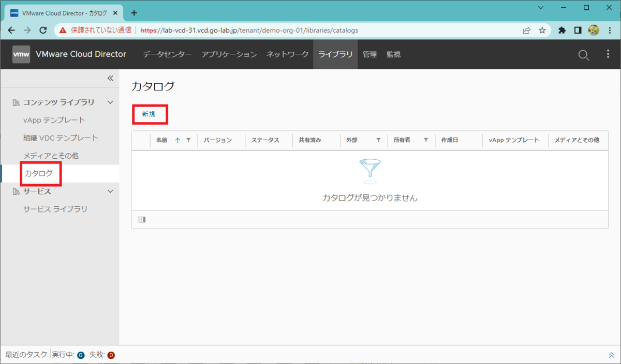Click sort arrow on 名前 column

coord(178,140)
